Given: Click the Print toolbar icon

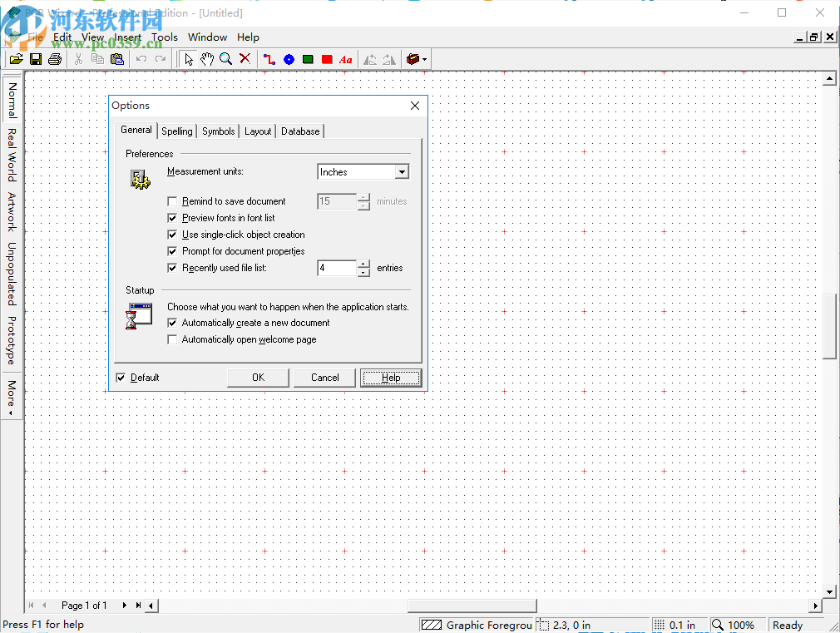Looking at the screenshot, I should [55, 59].
